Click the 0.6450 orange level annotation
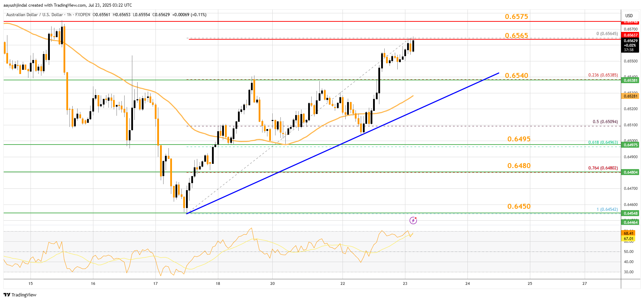Viewport: 644px width, 301px height. click(519, 206)
